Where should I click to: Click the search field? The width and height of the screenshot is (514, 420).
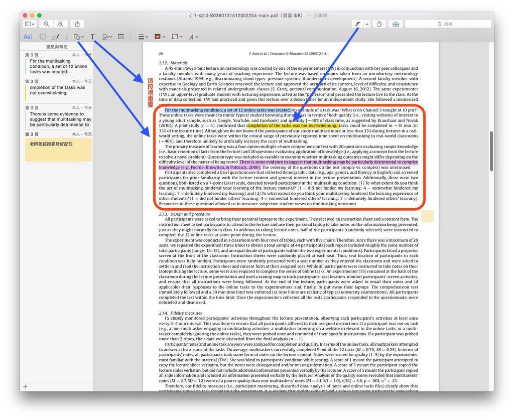pos(448,24)
